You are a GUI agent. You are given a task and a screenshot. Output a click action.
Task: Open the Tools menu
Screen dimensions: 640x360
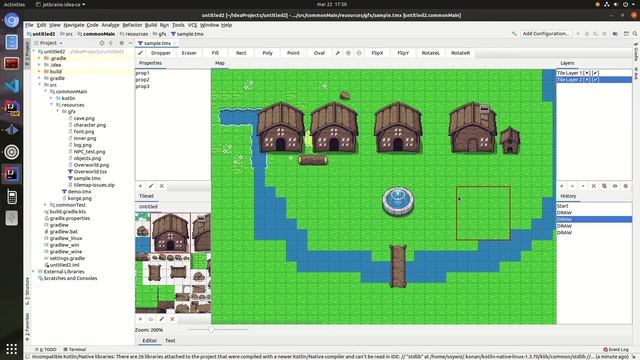(178, 25)
